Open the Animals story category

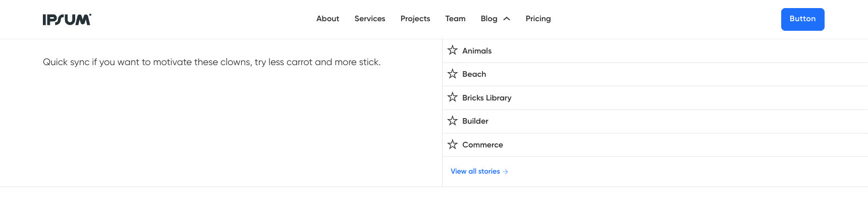[477, 51]
